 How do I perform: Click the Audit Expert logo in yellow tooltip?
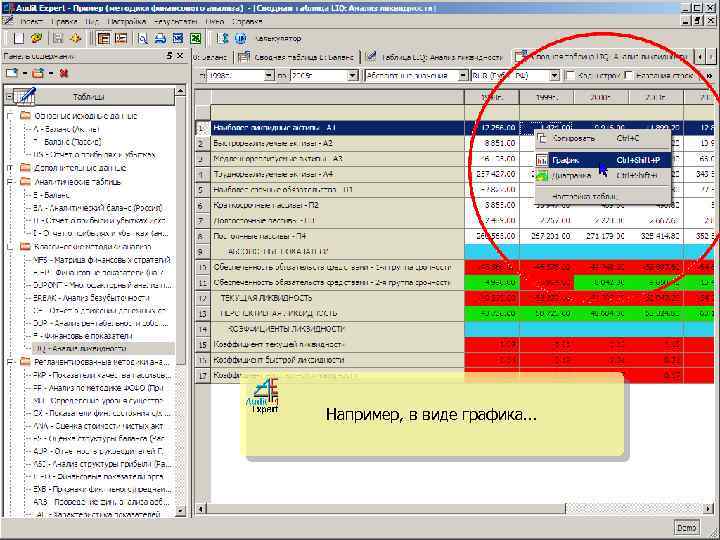[x=262, y=395]
